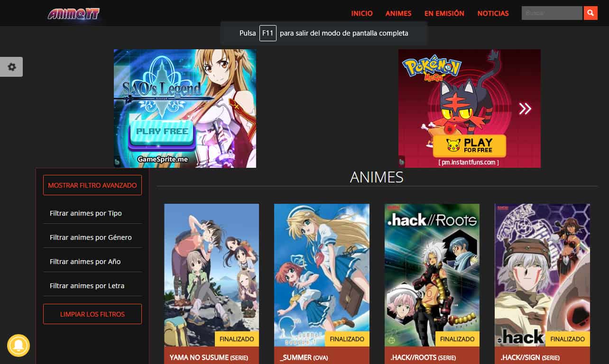Expand Filtrar animes por Letra
The width and height of the screenshot is (609, 364).
coord(92,286)
